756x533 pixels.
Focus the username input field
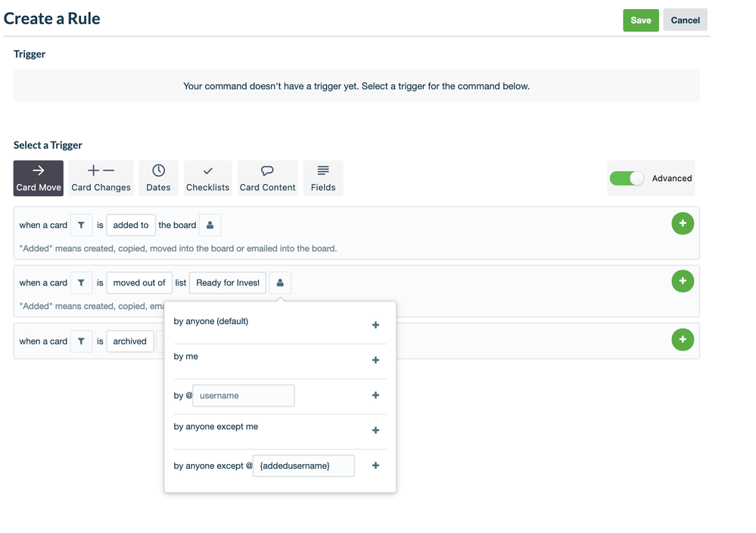[x=244, y=395]
